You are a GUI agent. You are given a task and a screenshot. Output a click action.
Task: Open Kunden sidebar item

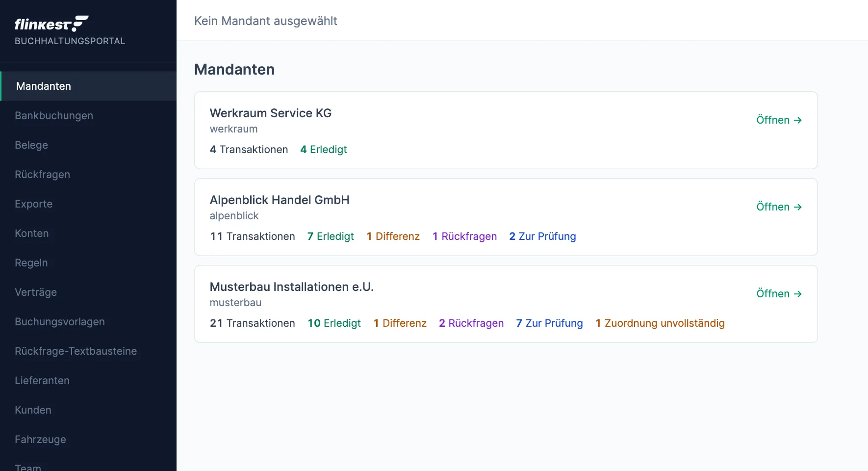(88, 410)
